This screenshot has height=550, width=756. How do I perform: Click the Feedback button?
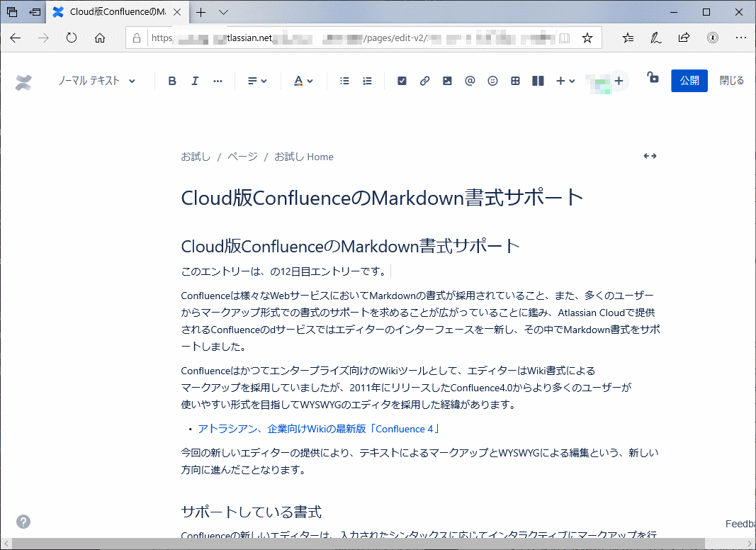740,524
